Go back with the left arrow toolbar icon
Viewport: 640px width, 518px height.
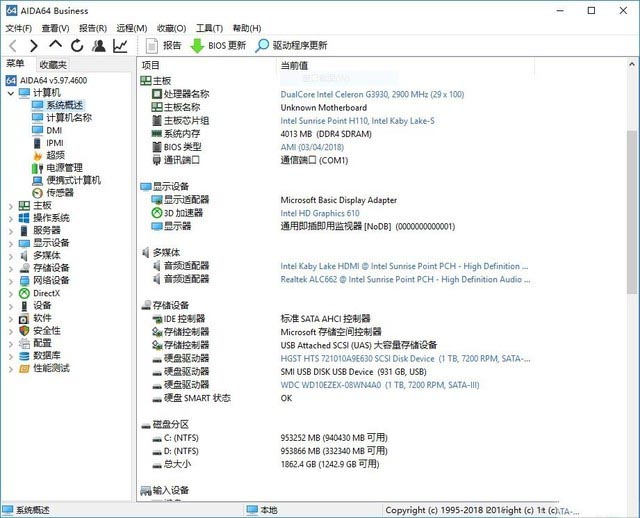point(13,46)
